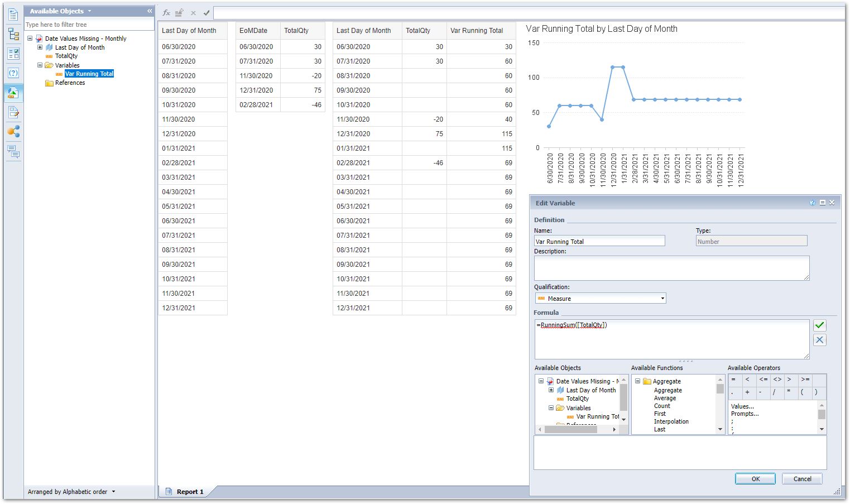
Task: Open the fx Formula Editor in formula bar
Action: [166, 12]
